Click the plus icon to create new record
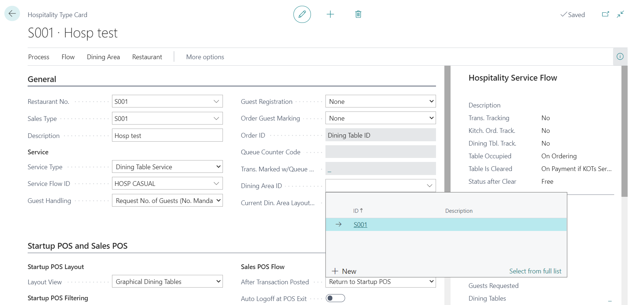The width and height of the screenshot is (644, 305). pyautogui.click(x=330, y=15)
